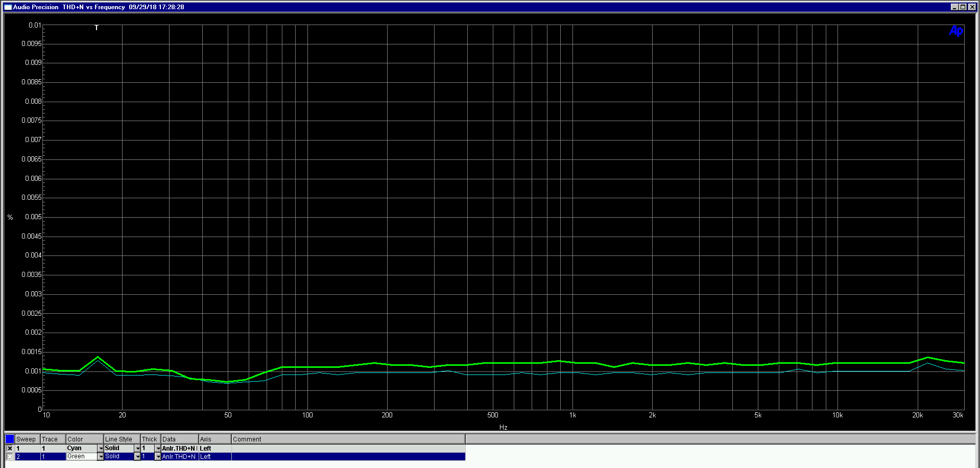The width and height of the screenshot is (980, 468).
Task: Click the Comment column header
Action: pos(348,439)
